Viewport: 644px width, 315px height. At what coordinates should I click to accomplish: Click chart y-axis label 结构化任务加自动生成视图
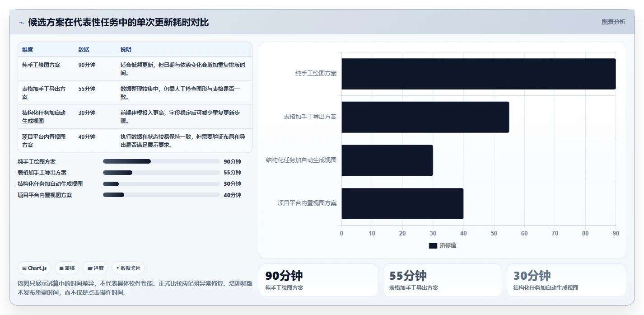[x=301, y=160]
